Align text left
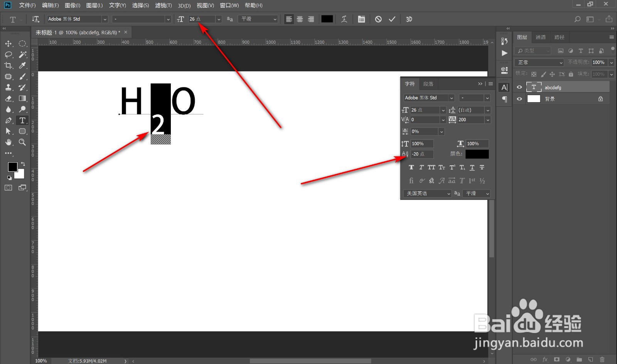The width and height of the screenshot is (617, 364). [x=289, y=19]
